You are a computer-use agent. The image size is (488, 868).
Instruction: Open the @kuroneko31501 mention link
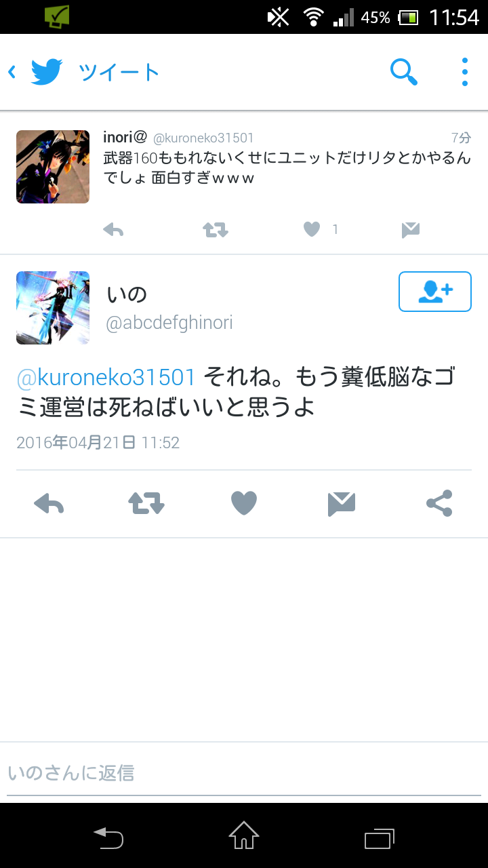(106, 377)
